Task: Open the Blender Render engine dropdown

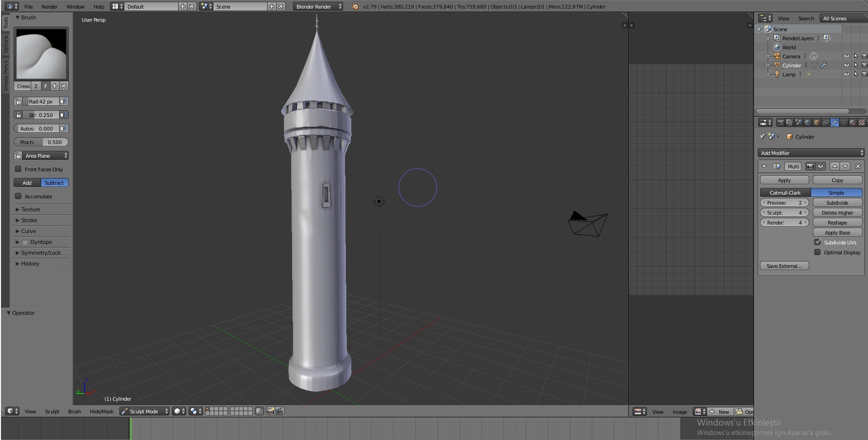Action: [318, 6]
